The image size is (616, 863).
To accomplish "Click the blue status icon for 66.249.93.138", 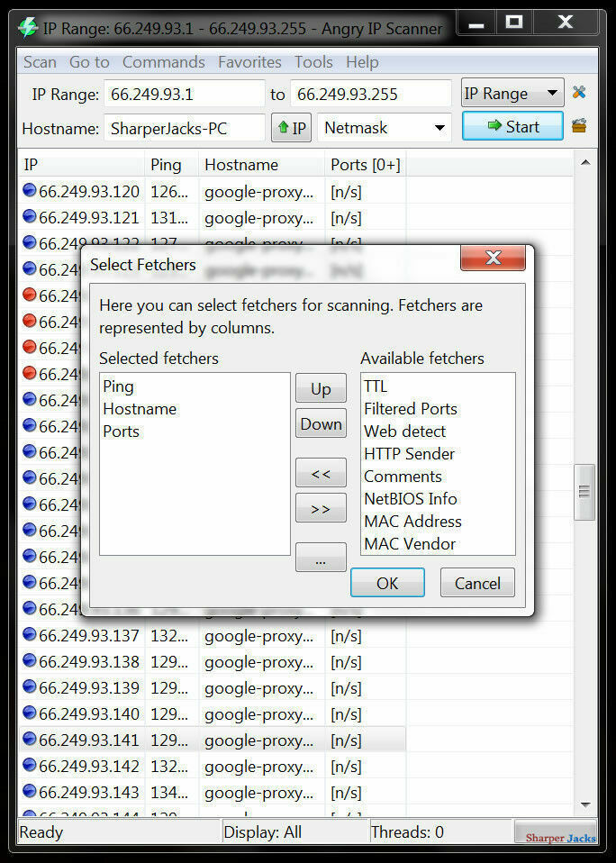I will point(29,660).
